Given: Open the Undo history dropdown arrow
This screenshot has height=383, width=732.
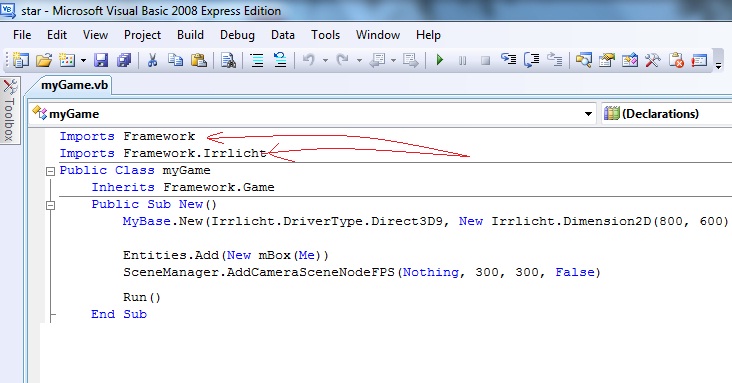Looking at the screenshot, I should click(x=325, y=61).
